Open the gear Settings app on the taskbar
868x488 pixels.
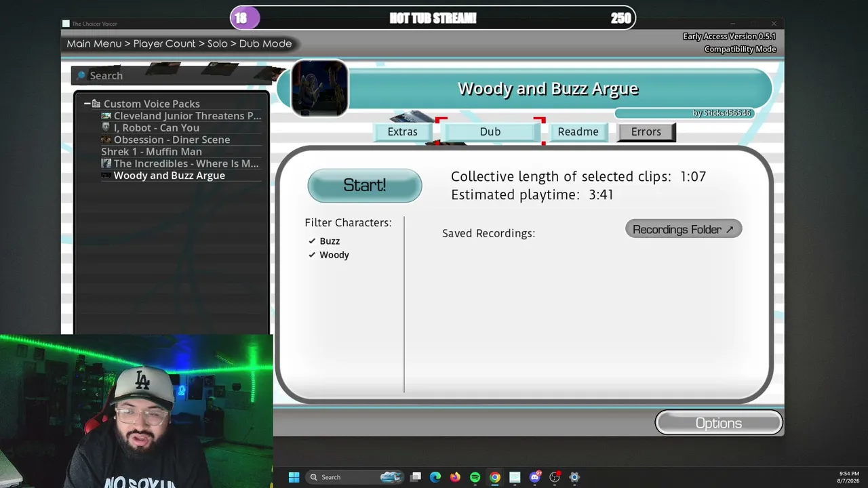pyautogui.click(x=574, y=477)
